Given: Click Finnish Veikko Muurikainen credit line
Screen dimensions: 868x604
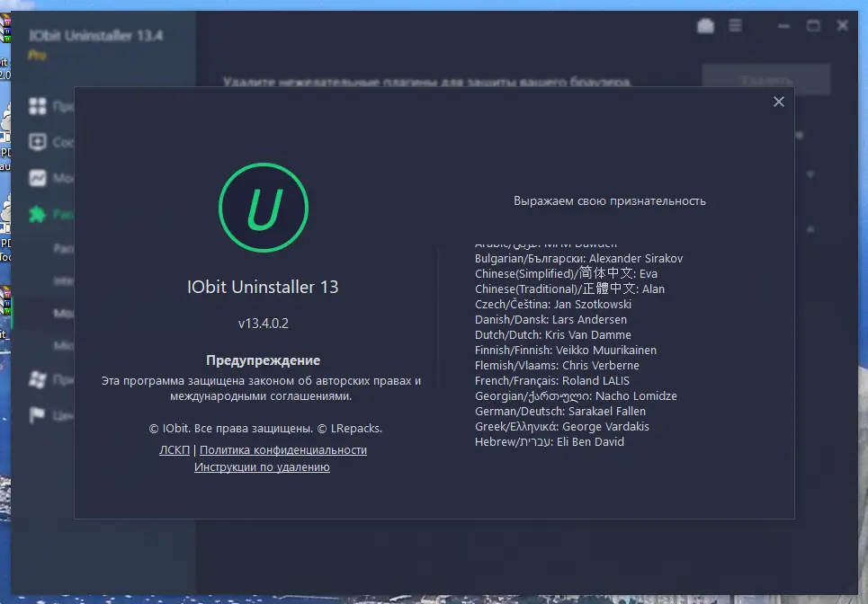Looking at the screenshot, I should point(566,351).
